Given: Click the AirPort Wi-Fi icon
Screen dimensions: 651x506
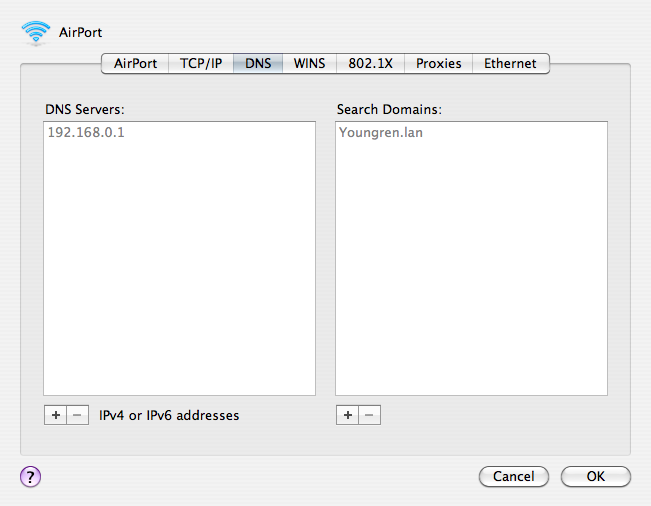Looking at the screenshot, I should click(36, 32).
